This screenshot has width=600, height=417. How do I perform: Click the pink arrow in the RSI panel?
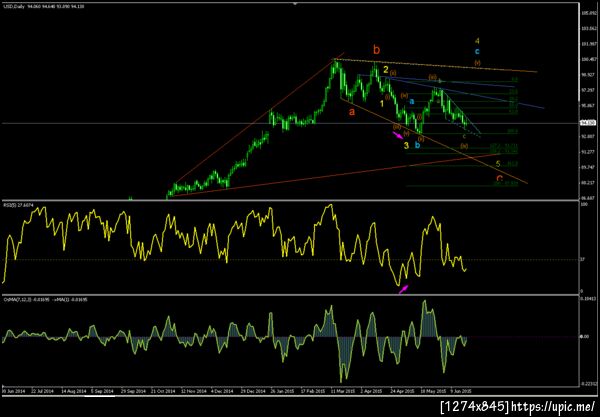click(x=403, y=289)
